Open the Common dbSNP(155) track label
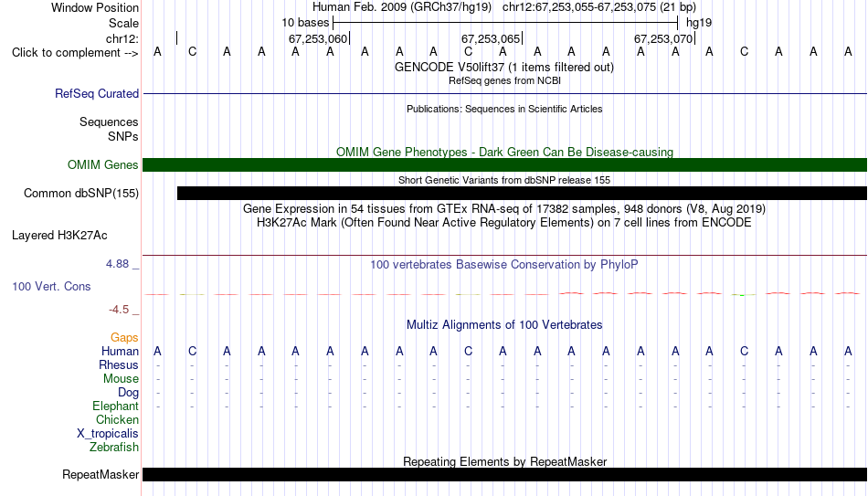The width and height of the screenshot is (868, 496). [x=80, y=194]
